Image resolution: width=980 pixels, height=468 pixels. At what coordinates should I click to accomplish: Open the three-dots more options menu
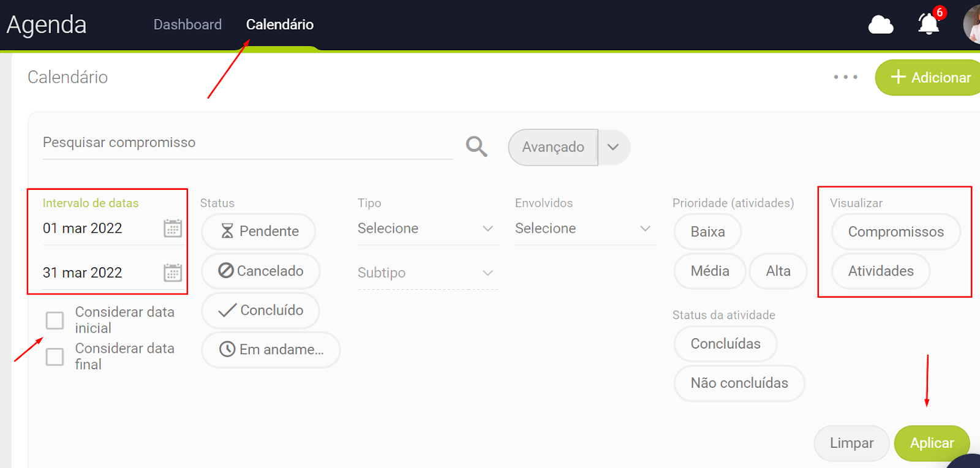coord(845,77)
